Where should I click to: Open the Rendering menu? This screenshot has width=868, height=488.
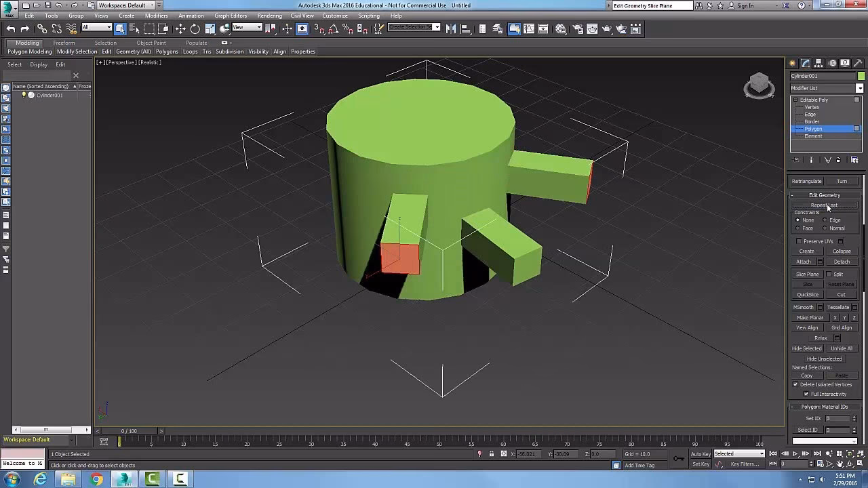270,16
